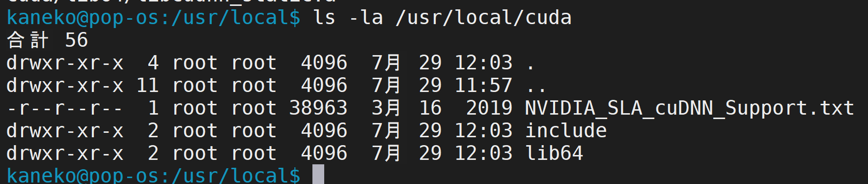Click the NVIDIA_SLA_cuDNN_Support.txt filename
This screenshot has height=184, width=868.
click(689, 108)
